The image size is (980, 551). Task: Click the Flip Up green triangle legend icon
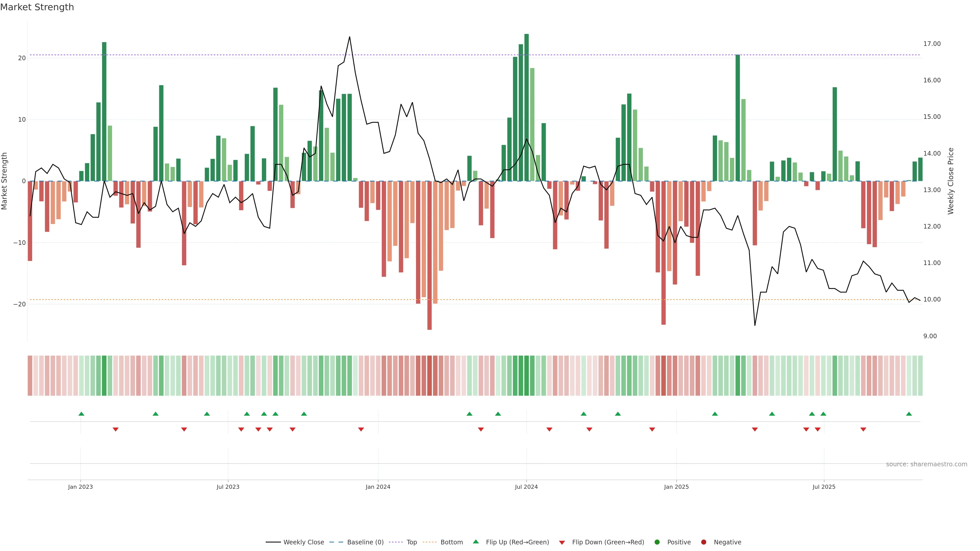[475, 542]
